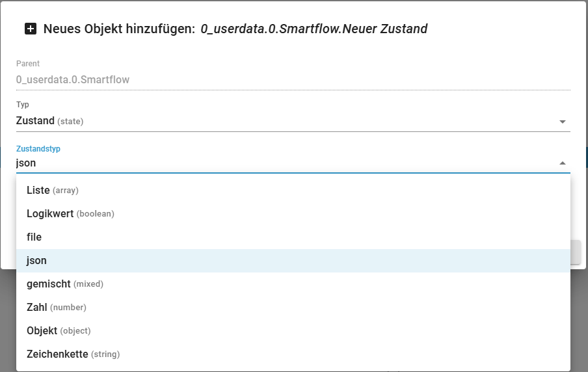
Task: Expand the Typ dropdown arrow
Action: (563, 122)
